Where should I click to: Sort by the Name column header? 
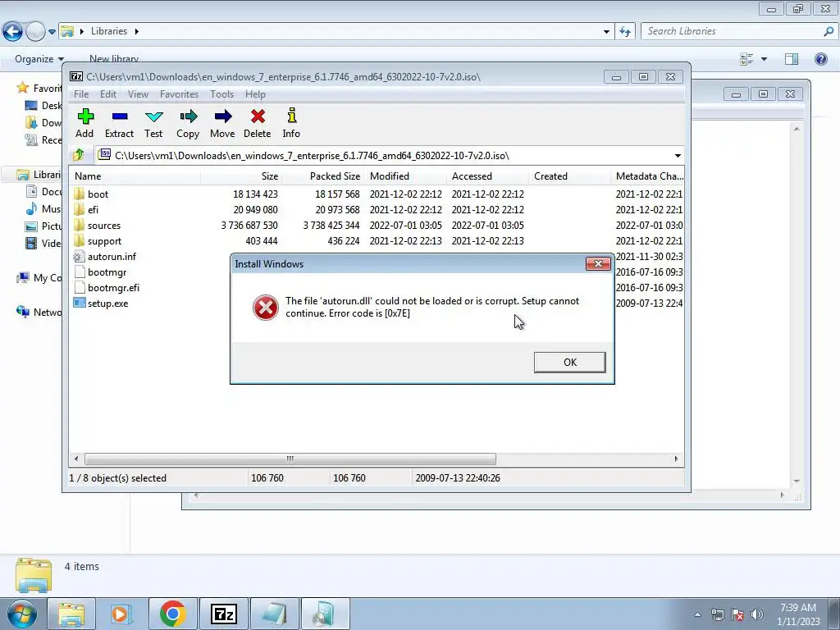[135, 176]
